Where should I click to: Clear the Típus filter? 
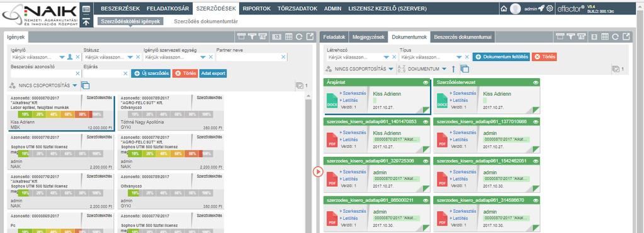[x=467, y=57]
